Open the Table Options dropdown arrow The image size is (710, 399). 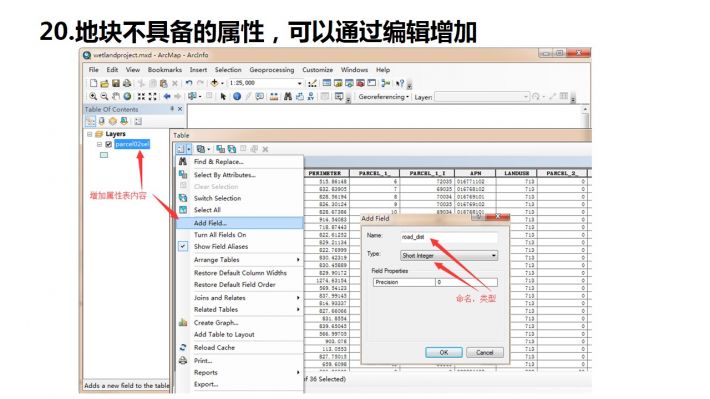(x=189, y=149)
